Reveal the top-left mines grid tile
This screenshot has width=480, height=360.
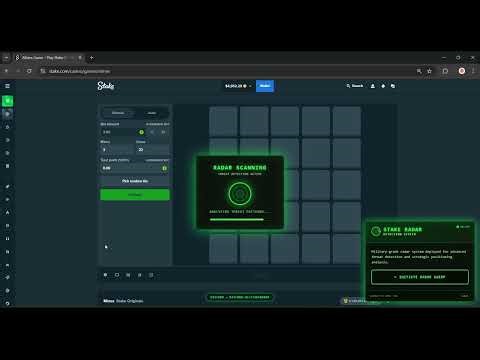[223, 121]
